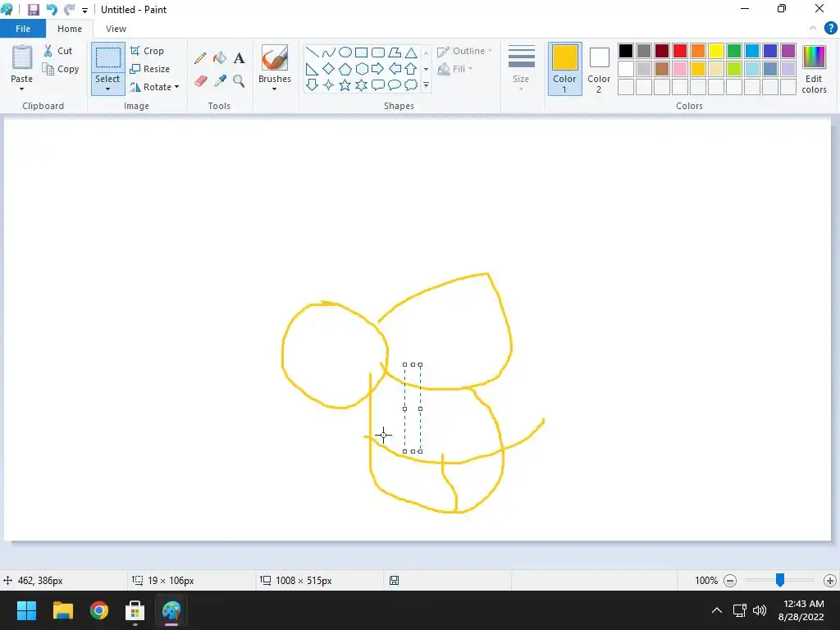Pick the Curve shape
Image resolution: width=840 pixels, height=630 pixels.
coord(329,52)
